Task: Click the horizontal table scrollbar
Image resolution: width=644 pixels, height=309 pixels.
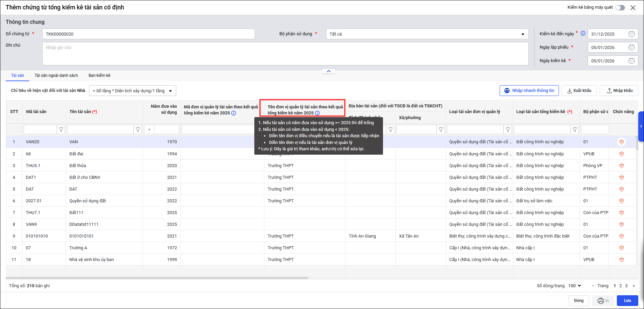Action: 157,278
